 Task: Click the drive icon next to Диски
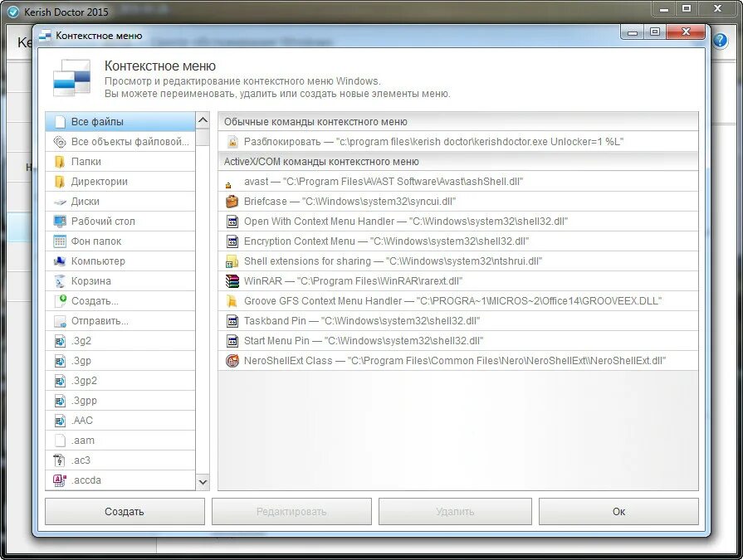tap(60, 202)
